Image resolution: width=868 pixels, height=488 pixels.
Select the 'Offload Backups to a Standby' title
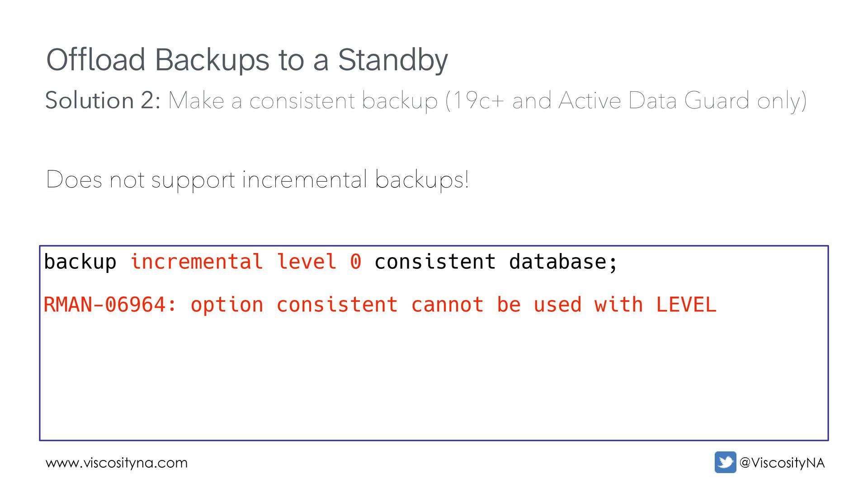pyautogui.click(x=247, y=61)
